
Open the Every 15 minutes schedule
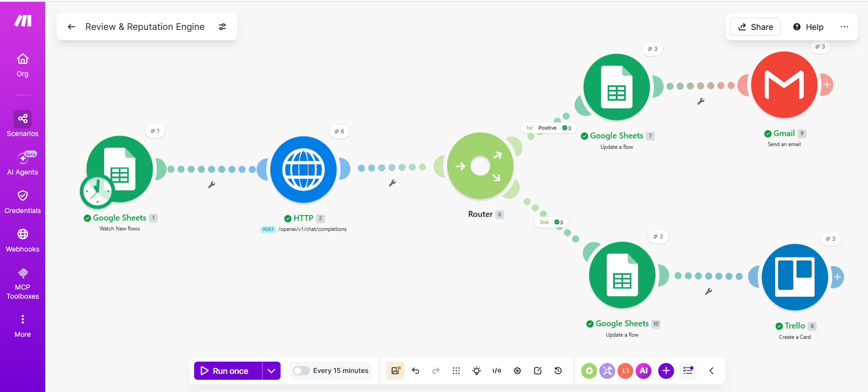pyautogui.click(x=340, y=371)
